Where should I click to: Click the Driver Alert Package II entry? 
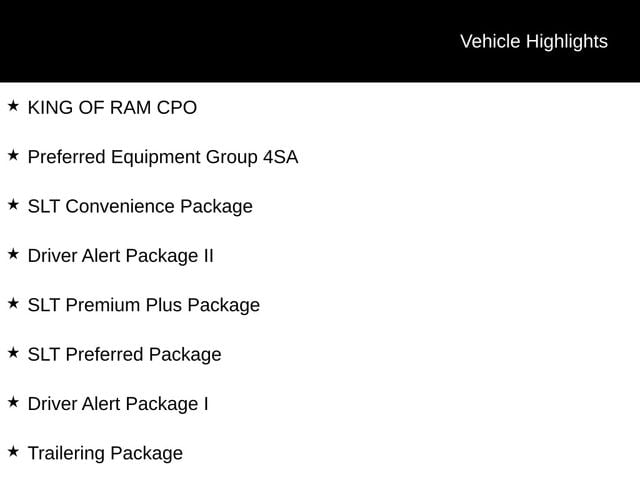pyautogui.click(x=120, y=256)
